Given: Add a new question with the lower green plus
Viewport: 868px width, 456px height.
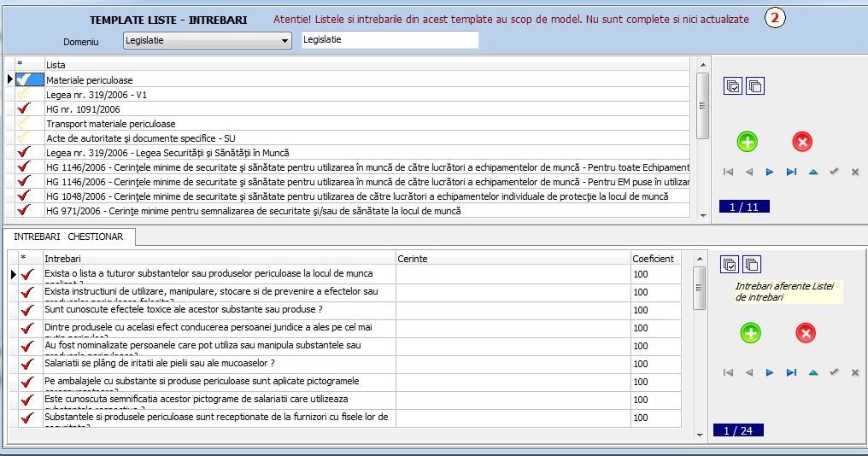Looking at the screenshot, I should pos(751,333).
